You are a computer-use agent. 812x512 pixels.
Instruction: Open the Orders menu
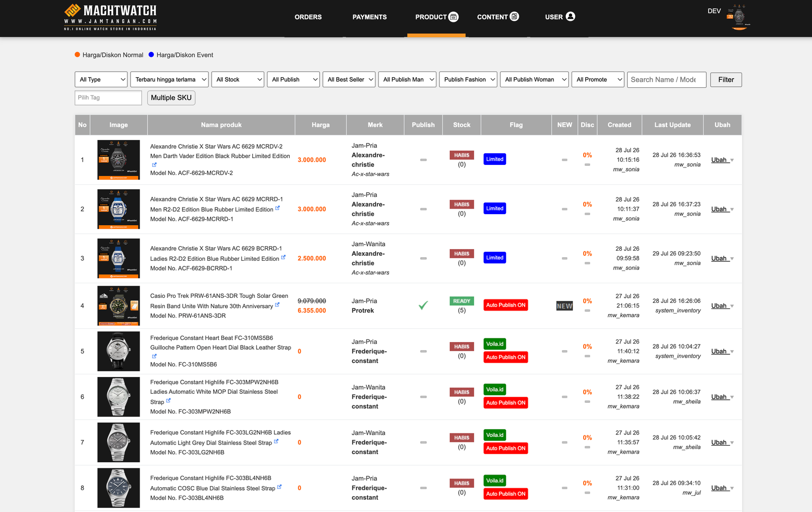pos(308,17)
